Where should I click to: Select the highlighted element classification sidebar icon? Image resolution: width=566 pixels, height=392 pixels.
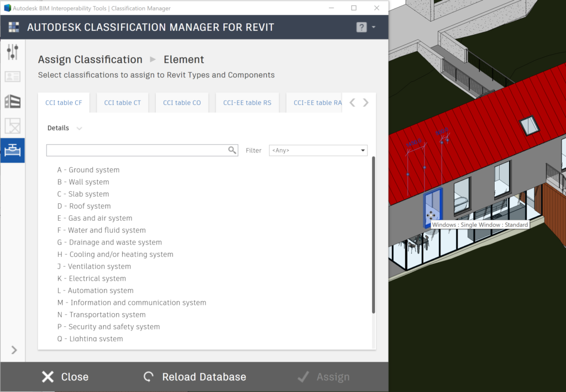point(13,150)
